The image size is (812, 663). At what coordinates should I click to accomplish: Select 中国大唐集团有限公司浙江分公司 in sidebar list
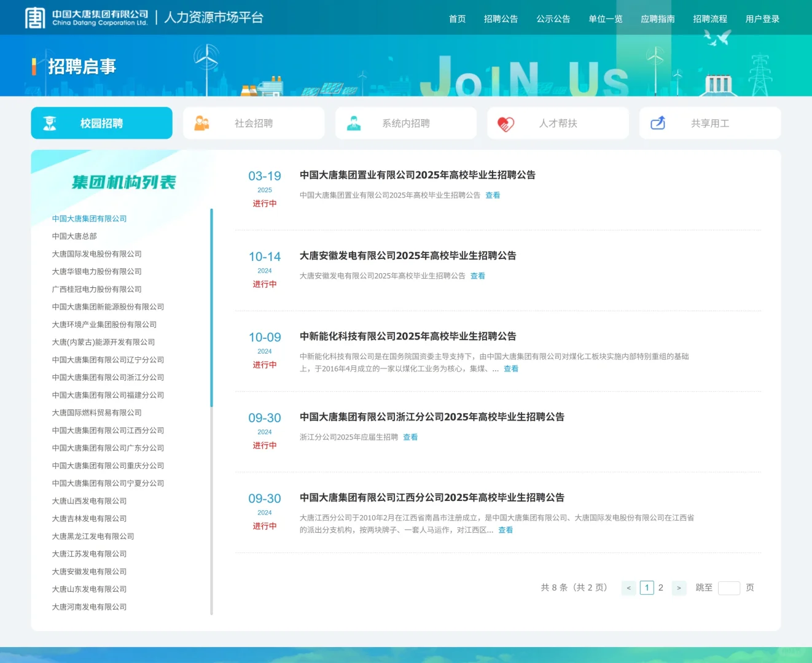(108, 378)
